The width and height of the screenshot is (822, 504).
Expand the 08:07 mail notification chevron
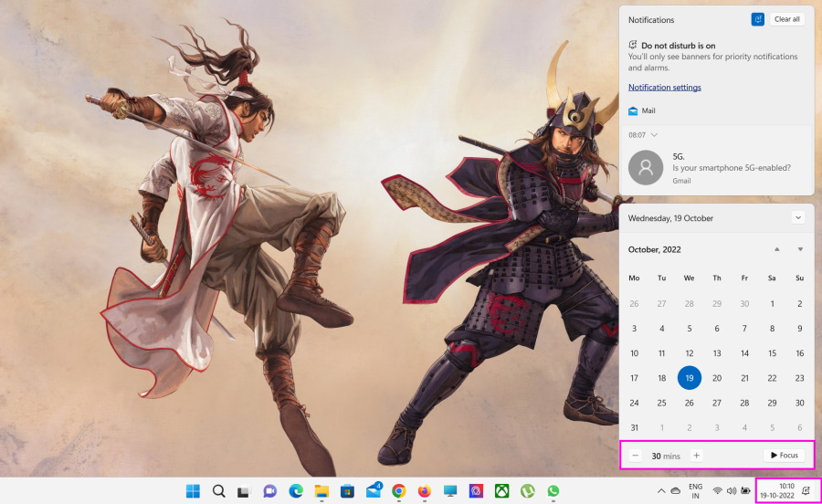654,135
